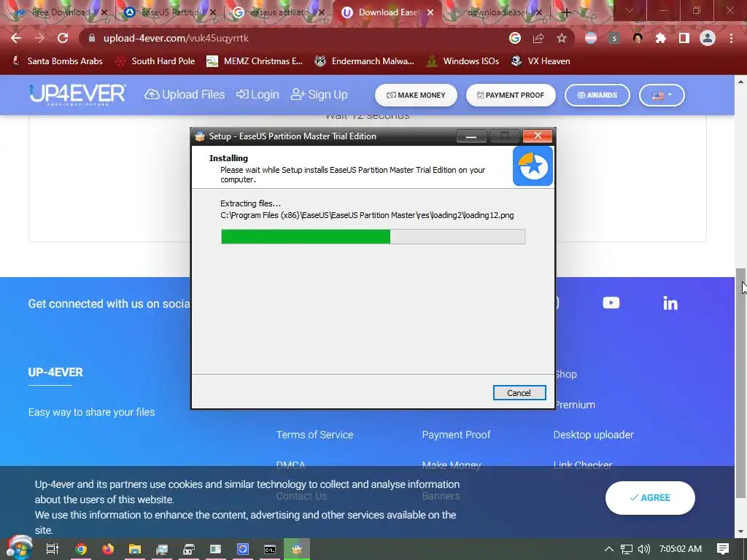
Task: Click the Google icon in address bar
Action: (x=515, y=38)
